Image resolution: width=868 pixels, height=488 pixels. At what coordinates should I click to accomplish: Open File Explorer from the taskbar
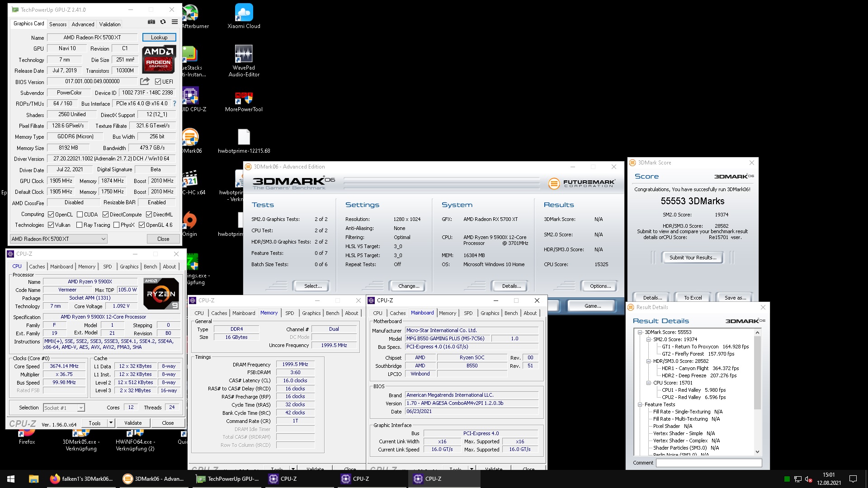pyautogui.click(x=33, y=479)
